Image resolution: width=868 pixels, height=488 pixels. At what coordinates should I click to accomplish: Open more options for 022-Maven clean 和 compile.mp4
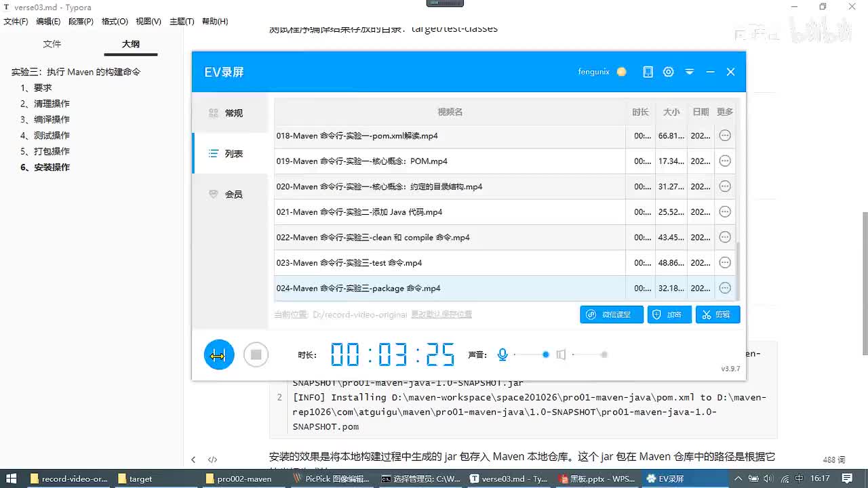(x=725, y=237)
